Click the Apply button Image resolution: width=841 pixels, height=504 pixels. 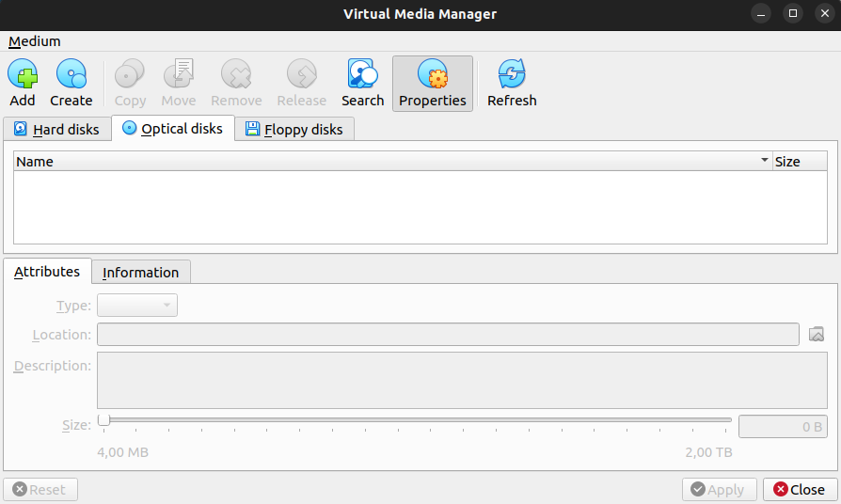719,489
